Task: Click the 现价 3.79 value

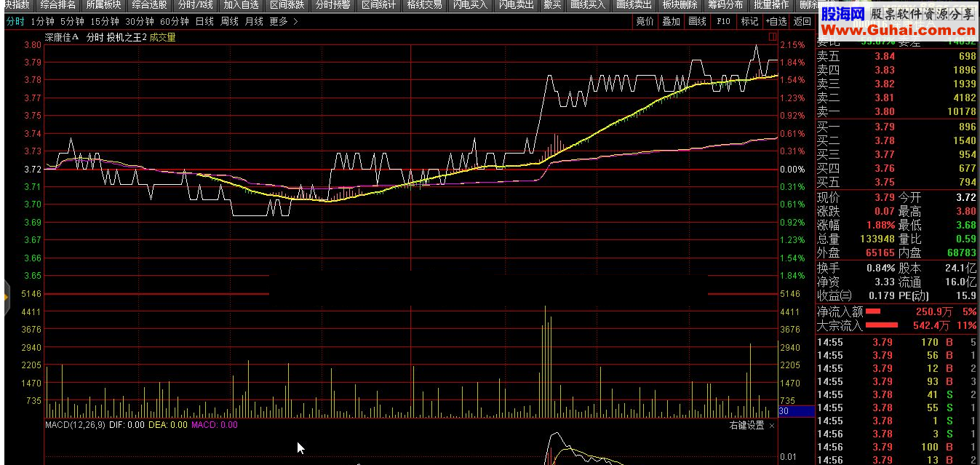Action: (885, 198)
